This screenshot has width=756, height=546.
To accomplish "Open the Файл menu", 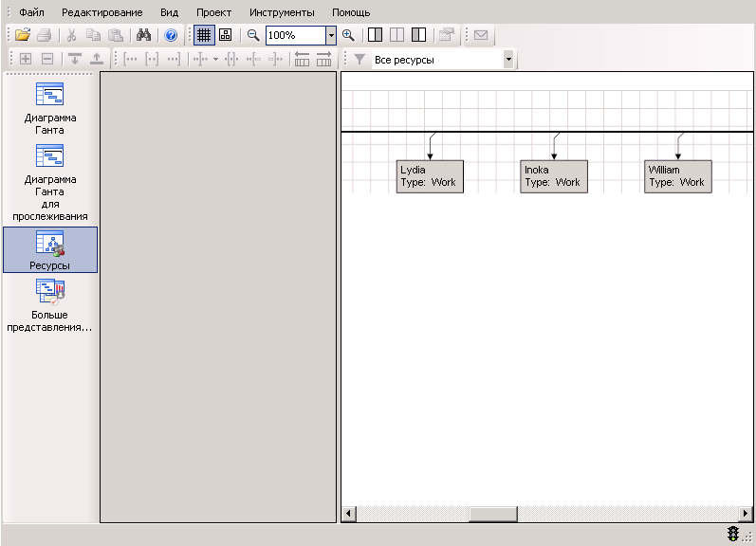I will tap(31, 12).
